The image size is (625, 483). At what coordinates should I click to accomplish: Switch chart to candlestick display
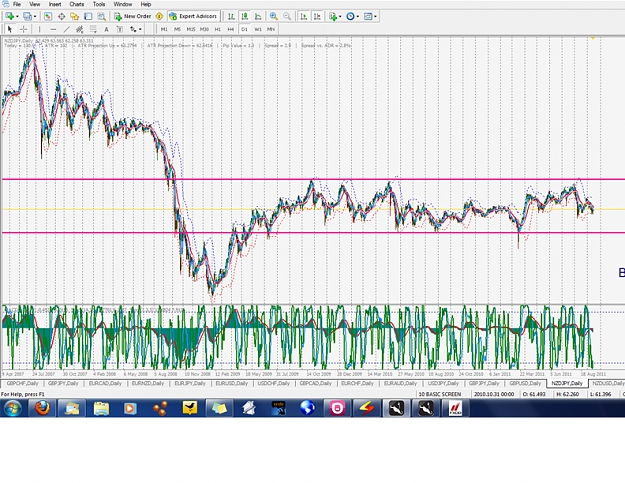[x=244, y=16]
